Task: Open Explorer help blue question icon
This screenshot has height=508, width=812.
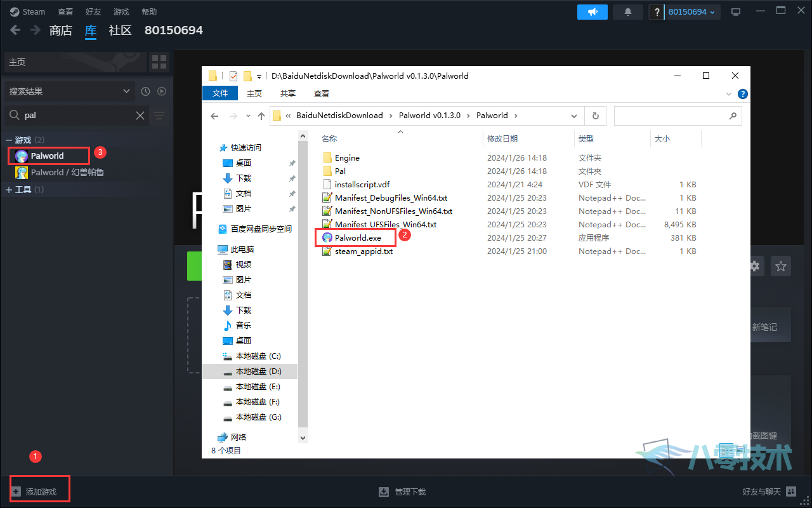Action: pyautogui.click(x=742, y=93)
